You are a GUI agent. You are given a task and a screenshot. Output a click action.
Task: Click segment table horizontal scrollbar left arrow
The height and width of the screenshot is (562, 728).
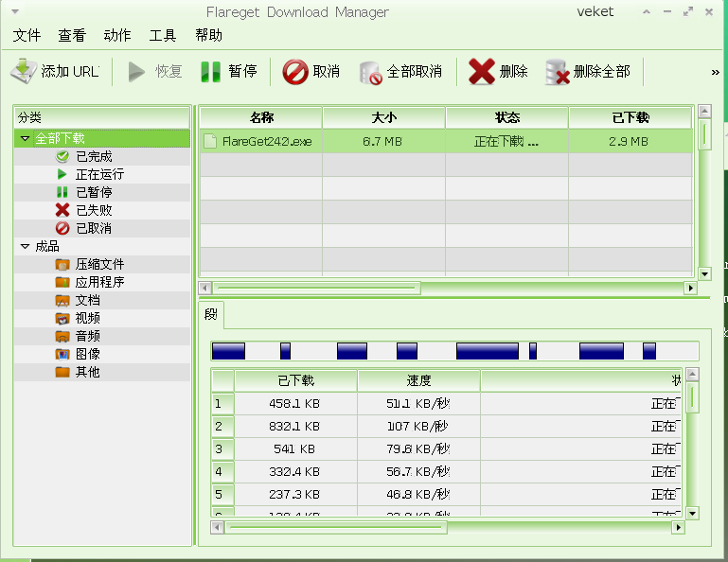tap(218, 528)
